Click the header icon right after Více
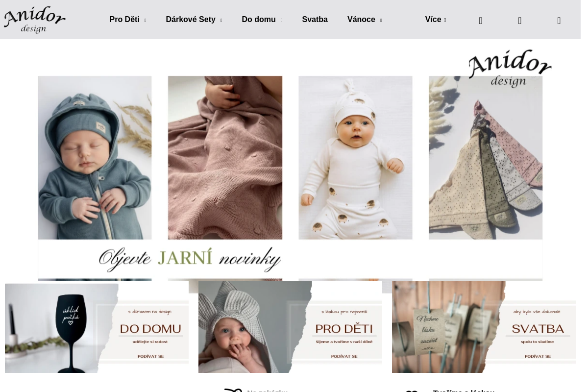This screenshot has width=588, height=392. [x=481, y=21]
